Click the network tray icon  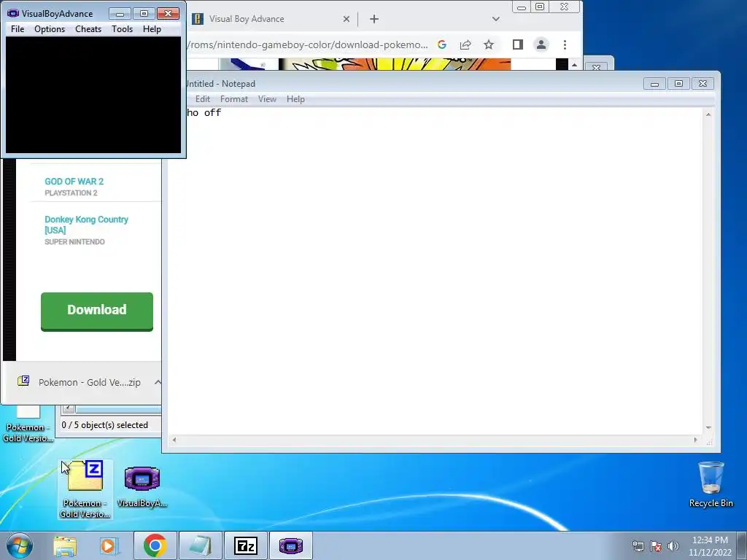point(638,546)
